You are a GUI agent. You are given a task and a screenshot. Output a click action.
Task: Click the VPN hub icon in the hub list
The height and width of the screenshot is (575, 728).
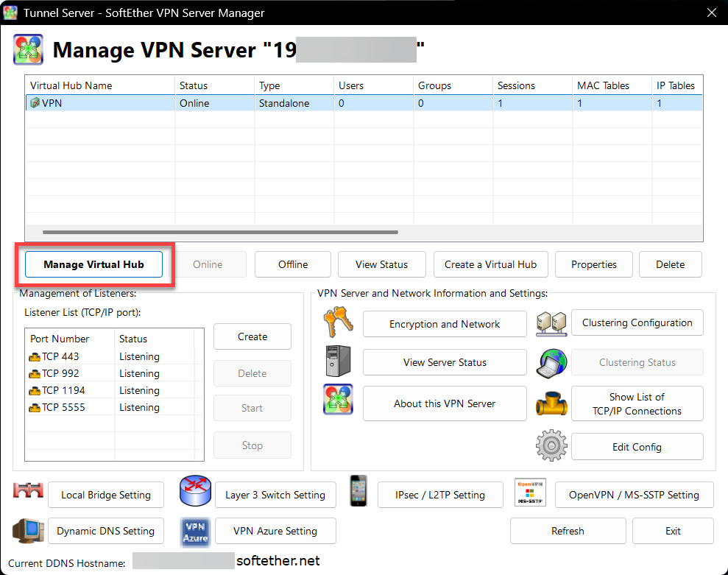[35, 102]
